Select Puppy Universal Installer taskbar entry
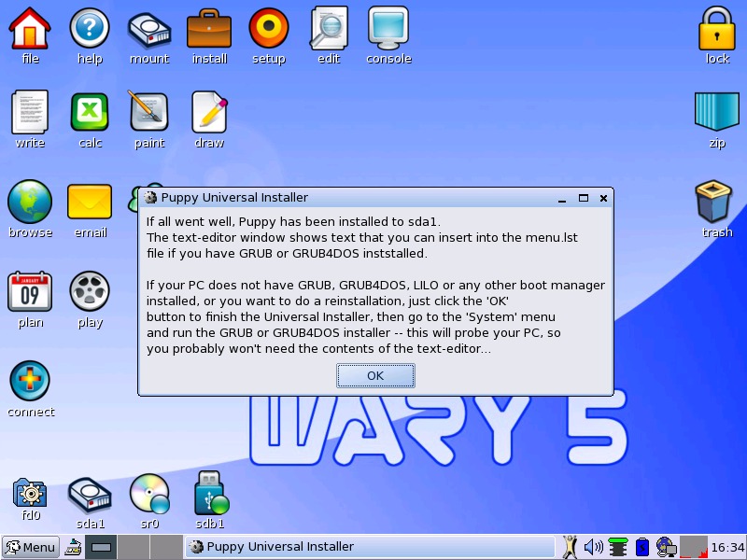The width and height of the screenshot is (747, 560). (370, 547)
